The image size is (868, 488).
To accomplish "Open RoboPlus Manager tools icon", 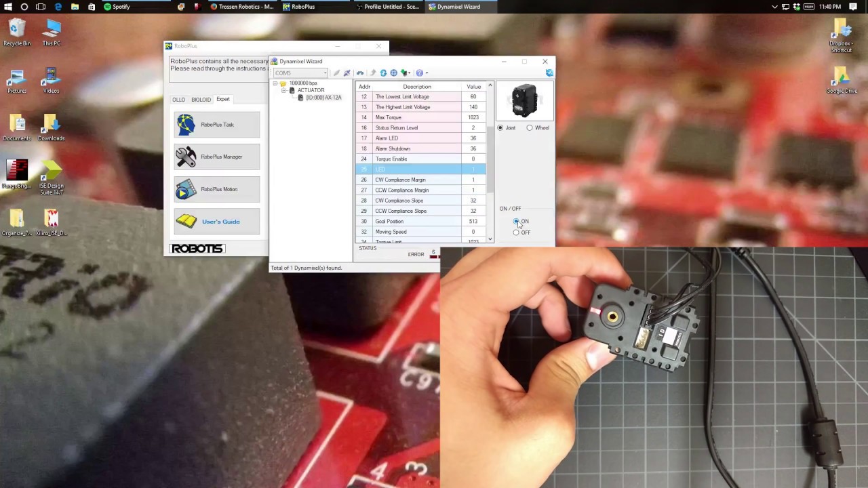I will pyautogui.click(x=186, y=157).
